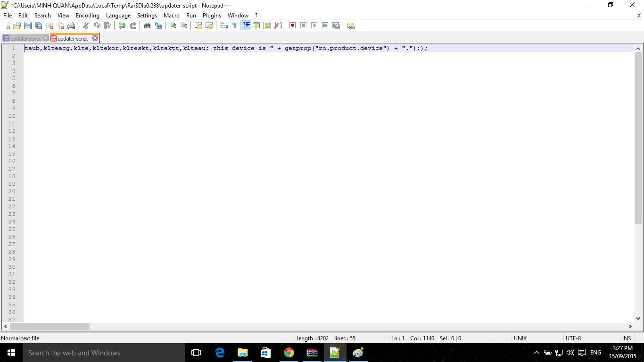The height and width of the screenshot is (362, 644).
Task: Click horizontal scrollbar right arrow
Action: 630,326
